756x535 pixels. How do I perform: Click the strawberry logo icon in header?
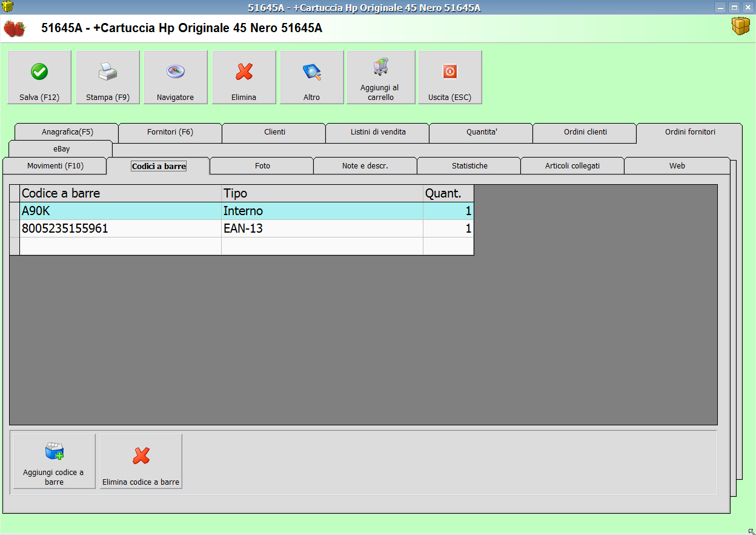15,28
